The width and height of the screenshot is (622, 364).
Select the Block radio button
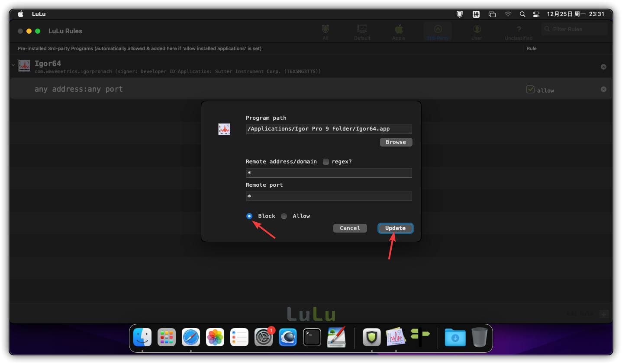[249, 216]
